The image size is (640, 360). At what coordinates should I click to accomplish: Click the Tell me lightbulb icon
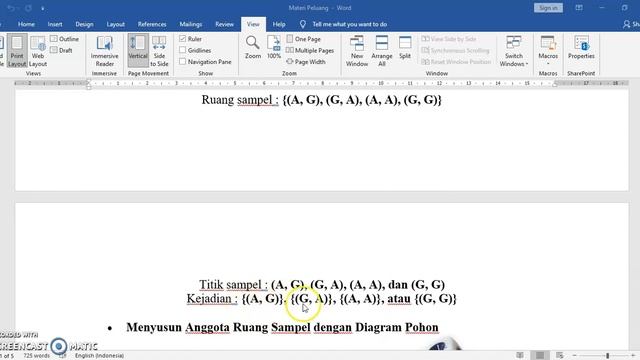click(x=302, y=24)
